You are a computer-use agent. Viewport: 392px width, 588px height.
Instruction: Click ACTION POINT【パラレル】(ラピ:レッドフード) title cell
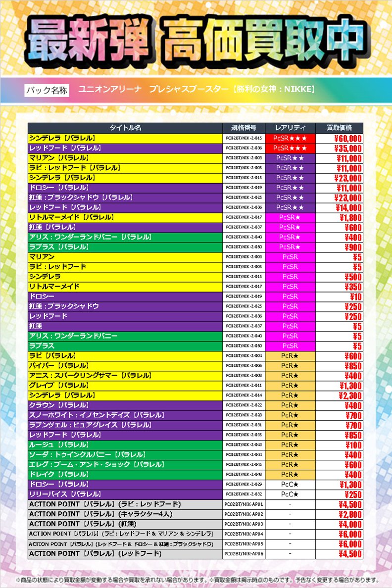click(x=125, y=504)
